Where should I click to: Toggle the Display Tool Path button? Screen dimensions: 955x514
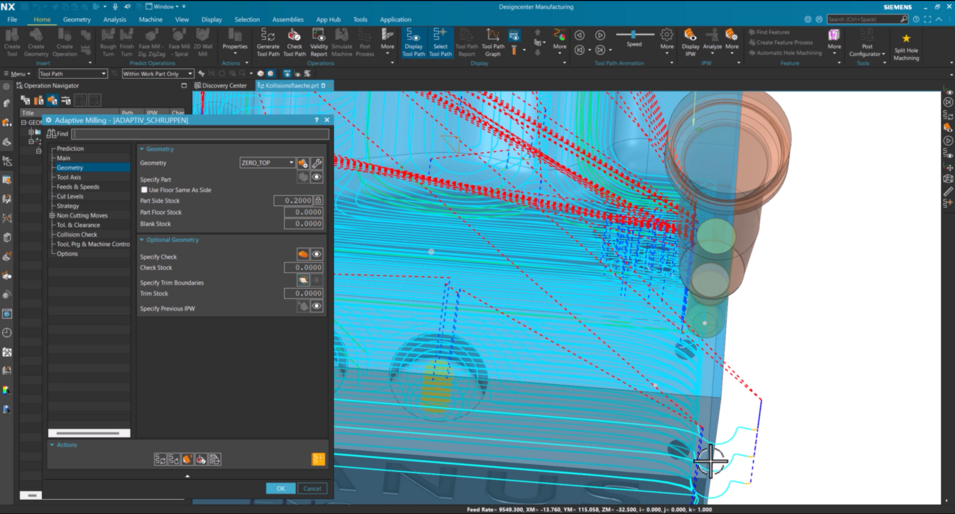coord(414,42)
